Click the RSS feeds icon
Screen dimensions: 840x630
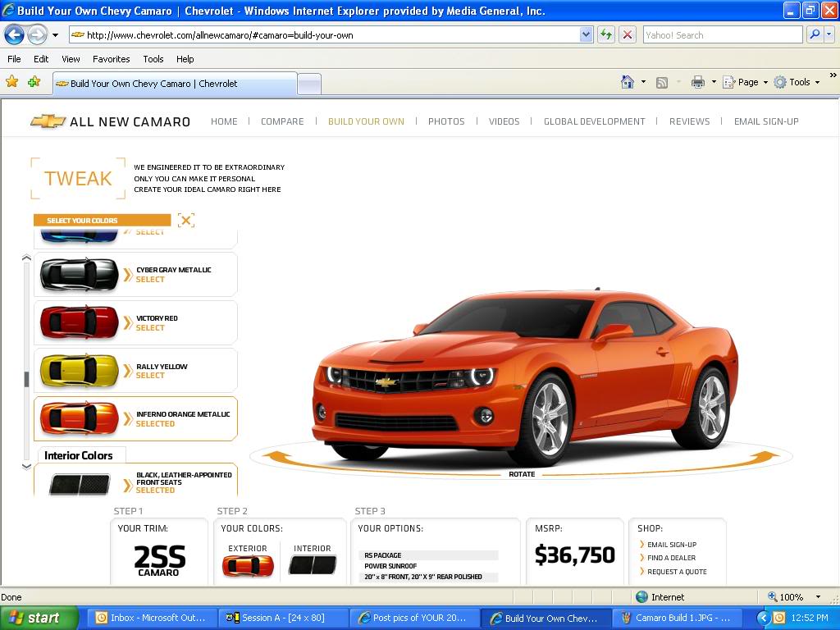coord(662,83)
